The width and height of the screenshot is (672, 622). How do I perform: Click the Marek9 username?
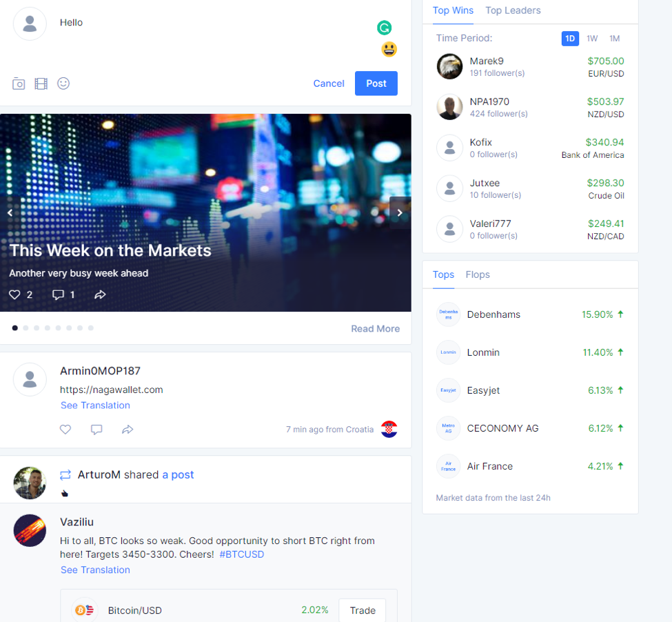[487, 61]
